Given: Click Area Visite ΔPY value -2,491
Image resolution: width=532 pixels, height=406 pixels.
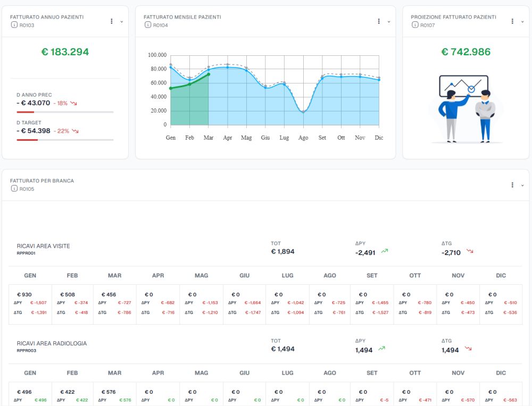Looking at the screenshot, I should coord(365,252).
